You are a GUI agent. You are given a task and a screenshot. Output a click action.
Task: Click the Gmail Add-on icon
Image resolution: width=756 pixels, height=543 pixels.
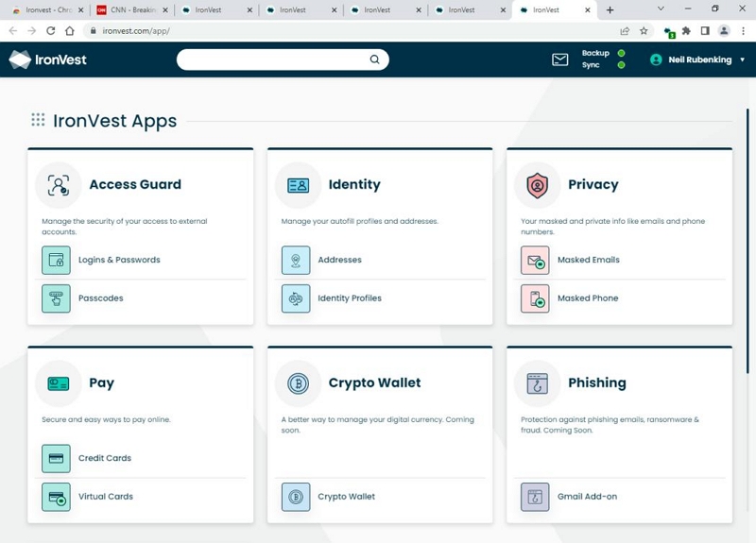point(535,497)
